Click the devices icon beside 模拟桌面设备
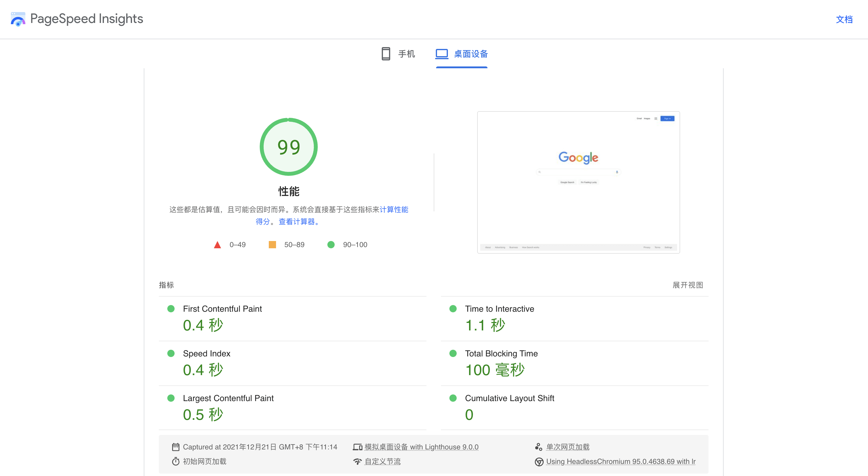The width and height of the screenshot is (868, 476). (x=358, y=447)
